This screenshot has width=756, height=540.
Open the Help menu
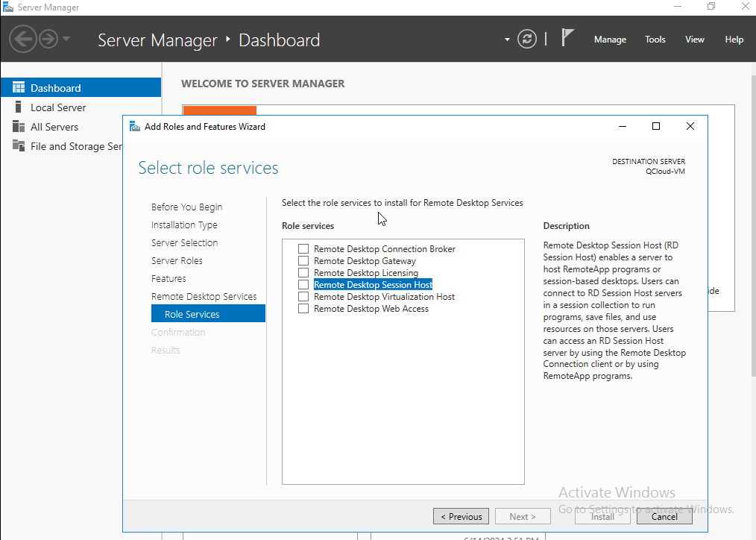pyautogui.click(x=734, y=40)
